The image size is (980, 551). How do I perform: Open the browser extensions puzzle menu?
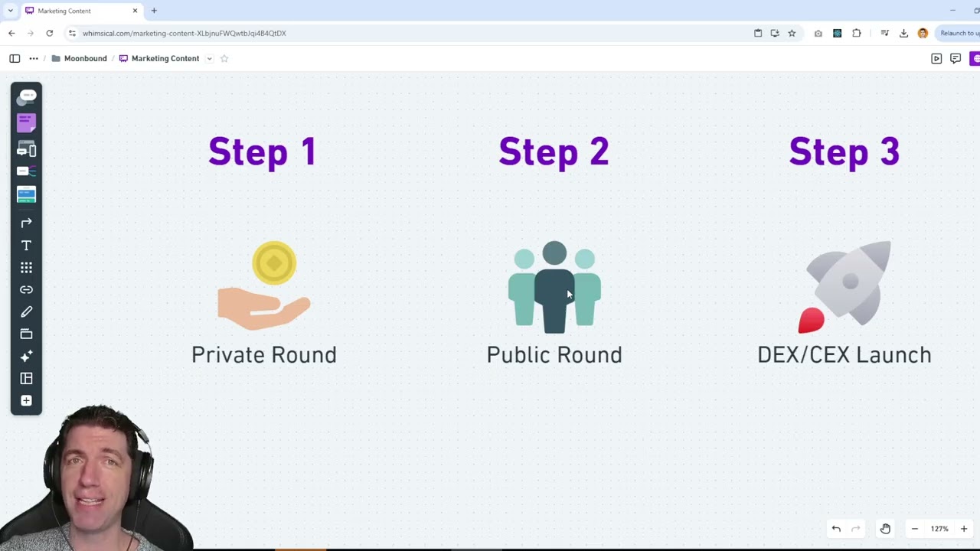point(857,33)
